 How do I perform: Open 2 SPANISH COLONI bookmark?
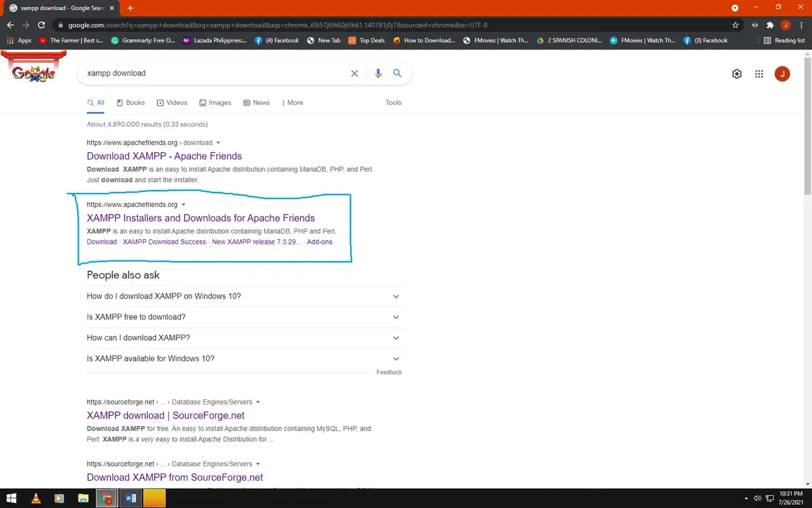coord(569,40)
